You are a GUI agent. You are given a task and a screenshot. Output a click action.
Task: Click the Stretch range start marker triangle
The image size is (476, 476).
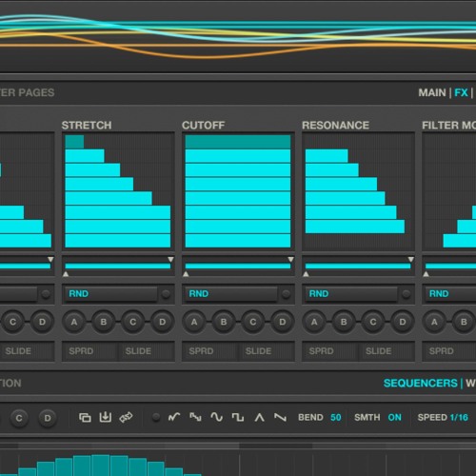(x=66, y=274)
